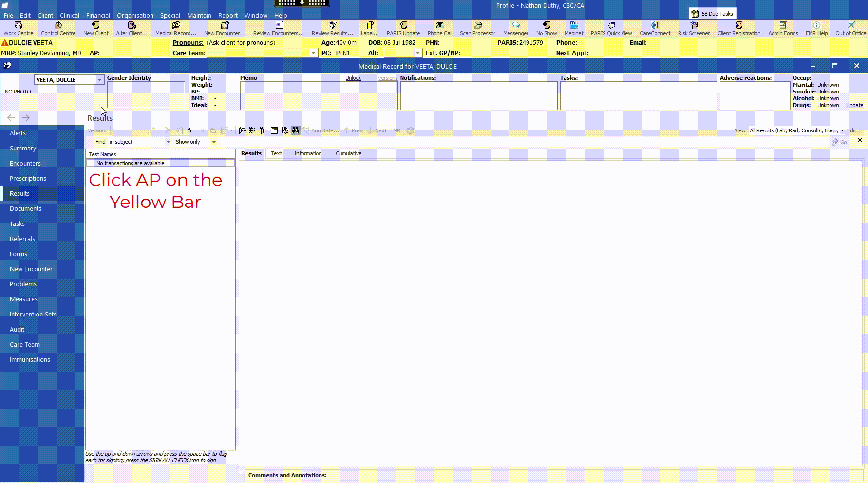Switch to the Cumulative tab
868x483 pixels.
(x=348, y=153)
